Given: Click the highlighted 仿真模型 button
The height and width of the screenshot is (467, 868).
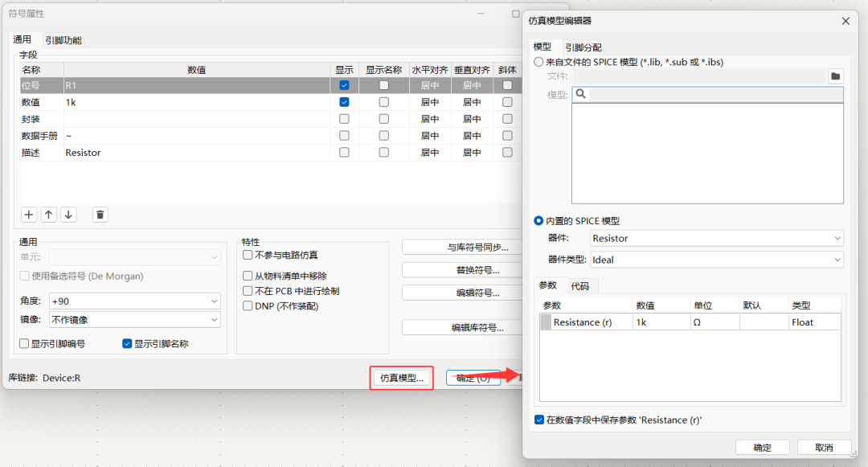Looking at the screenshot, I should coord(401,377).
